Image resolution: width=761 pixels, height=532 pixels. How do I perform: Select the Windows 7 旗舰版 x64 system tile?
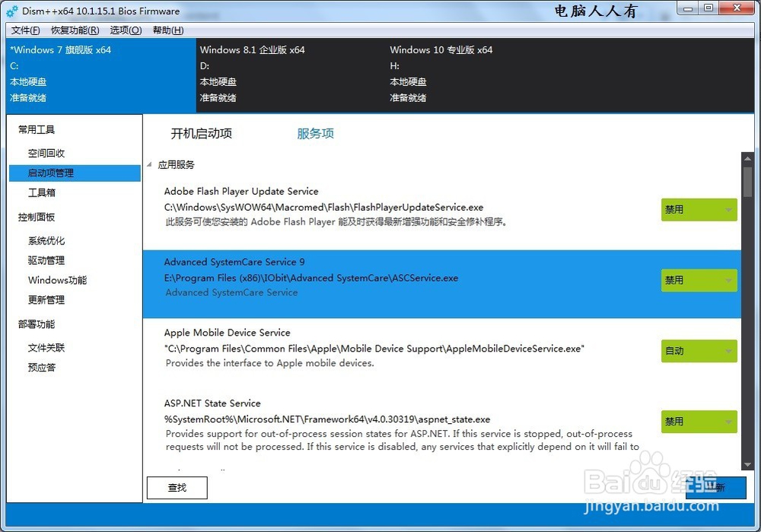[x=101, y=75]
